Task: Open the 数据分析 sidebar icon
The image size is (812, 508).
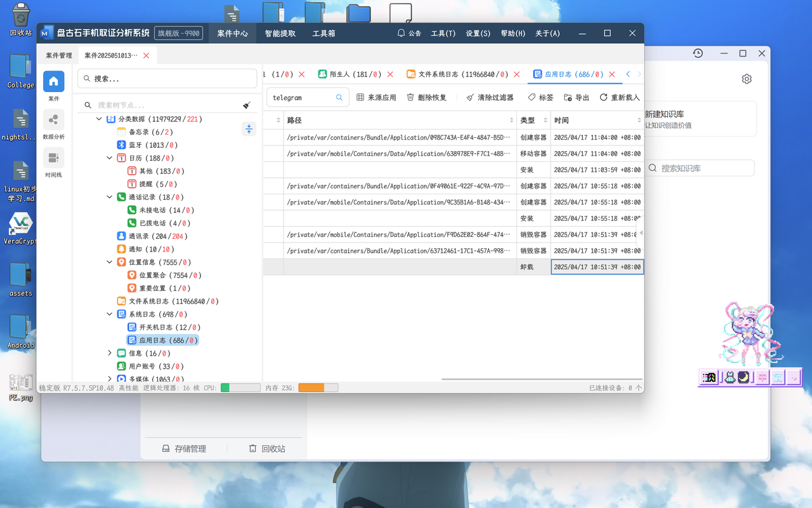Action: (53, 120)
